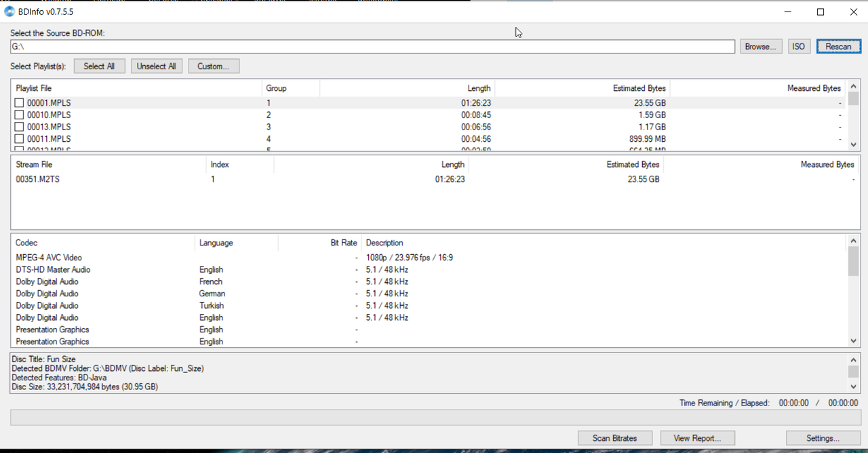Click the Description column header
The image size is (868, 453).
[x=604, y=243]
